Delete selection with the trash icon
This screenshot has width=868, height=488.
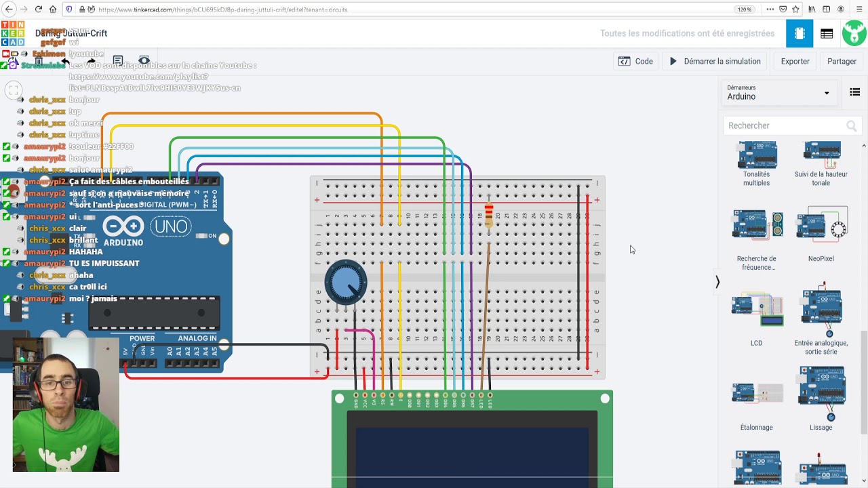pos(39,61)
